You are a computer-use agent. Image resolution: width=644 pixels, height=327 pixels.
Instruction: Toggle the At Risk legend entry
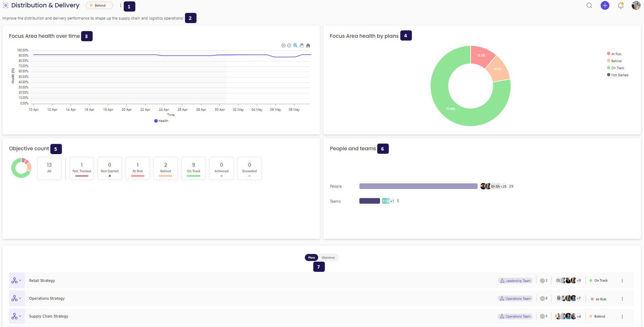click(x=614, y=54)
